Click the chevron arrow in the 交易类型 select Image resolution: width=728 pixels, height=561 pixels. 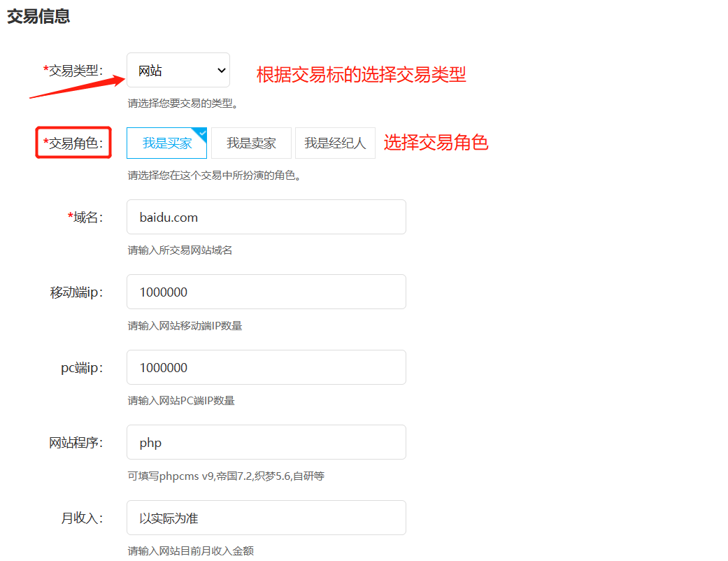[x=221, y=71]
